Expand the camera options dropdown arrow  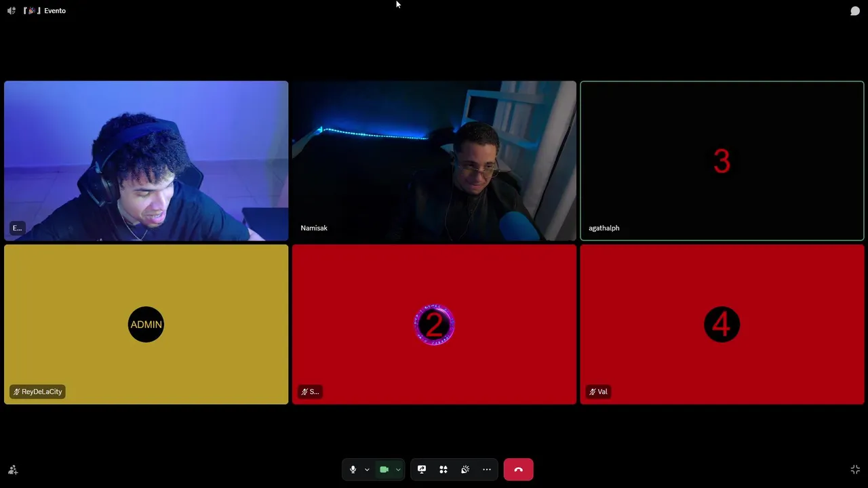click(x=398, y=470)
